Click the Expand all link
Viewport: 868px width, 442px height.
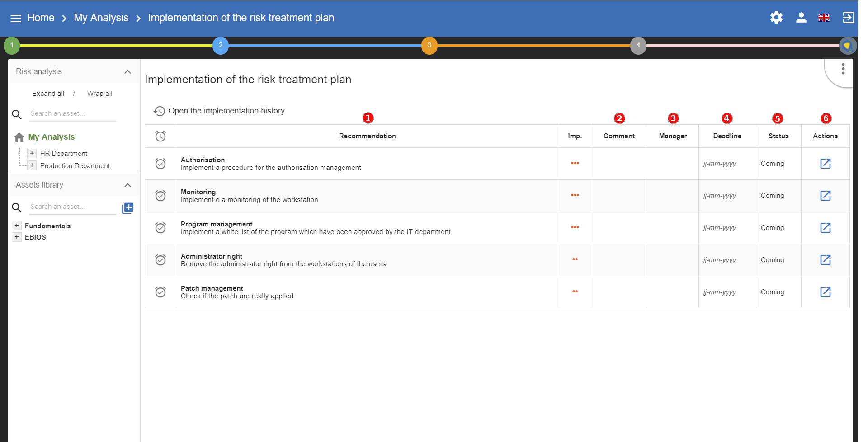(x=48, y=94)
